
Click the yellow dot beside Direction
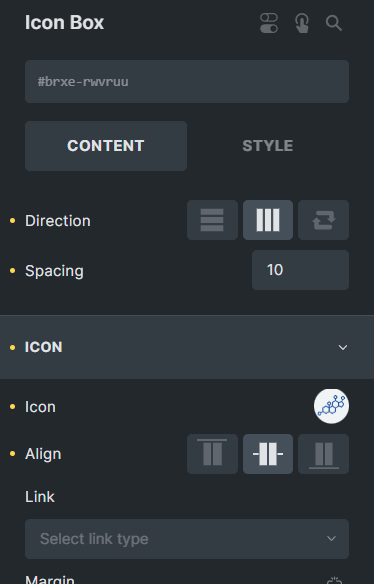(13, 221)
